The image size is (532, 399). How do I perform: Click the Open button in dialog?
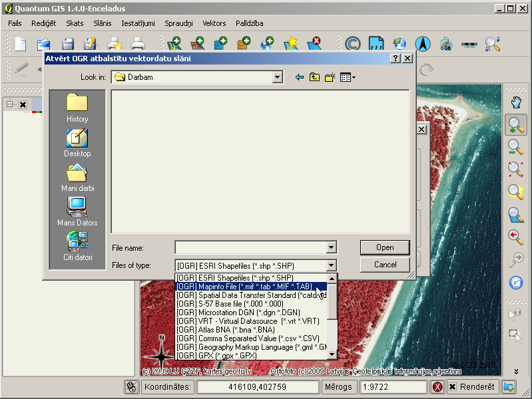pyautogui.click(x=385, y=247)
